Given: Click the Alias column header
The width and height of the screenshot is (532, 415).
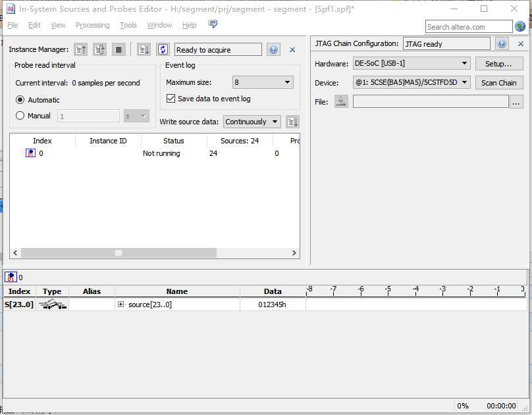Looking at the screenshot, I should [x=92, y=291].
